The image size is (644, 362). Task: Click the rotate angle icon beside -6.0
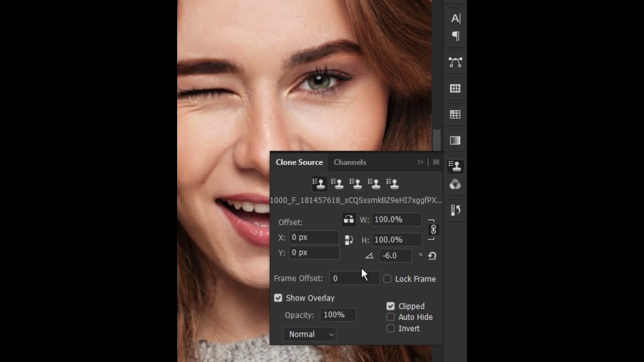pyautogui.click(x=369, y=255)
